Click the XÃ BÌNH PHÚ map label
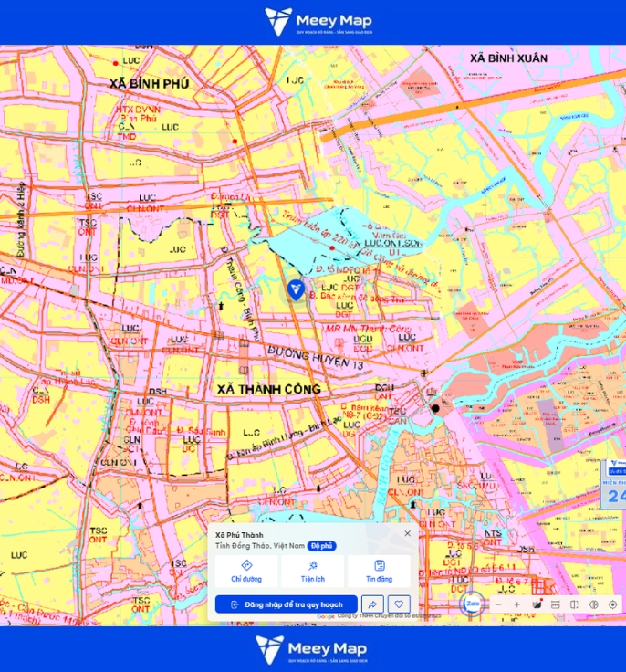The height and width of the screenshot is (672, 626). pyautogui.click(x=149, y=84)
